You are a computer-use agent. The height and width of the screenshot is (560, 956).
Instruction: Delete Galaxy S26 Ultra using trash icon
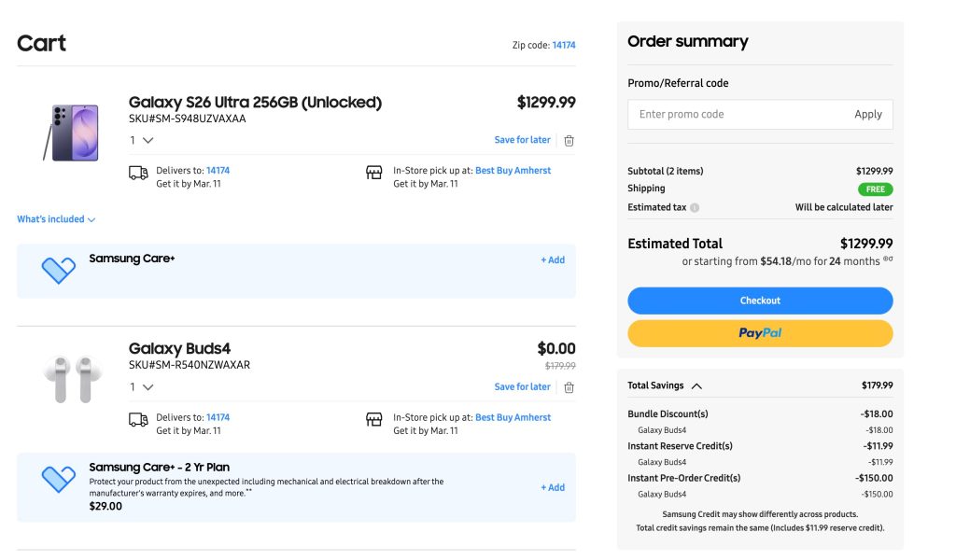point(569,141)
